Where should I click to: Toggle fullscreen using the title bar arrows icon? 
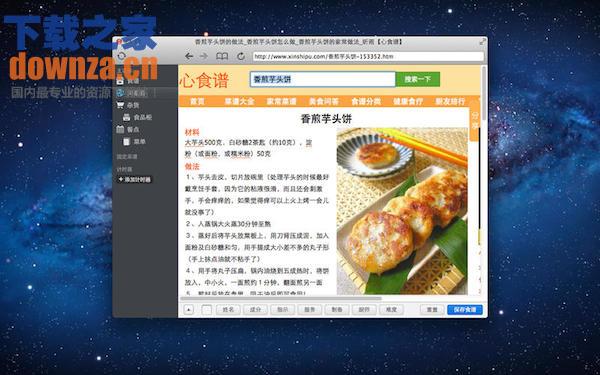482,42
